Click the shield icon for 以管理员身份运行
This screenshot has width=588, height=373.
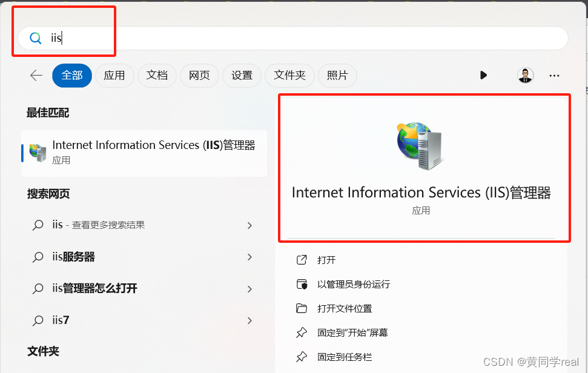[302, 283]
